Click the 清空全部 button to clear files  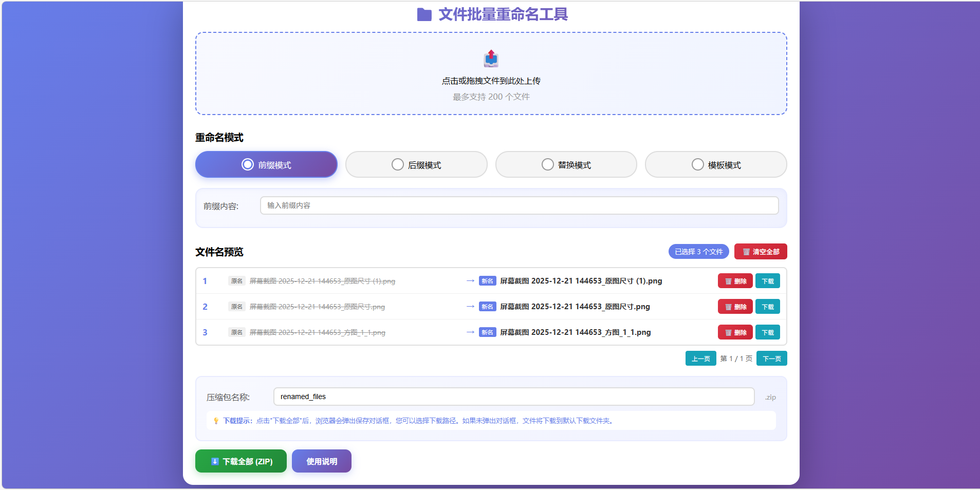(761, 252)
